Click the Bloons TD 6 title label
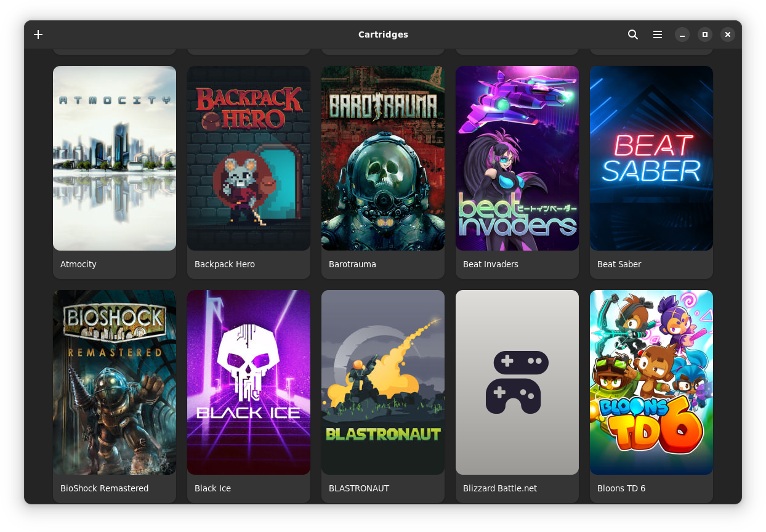Viewport: 766px width, 532px height. coord(621,488)
